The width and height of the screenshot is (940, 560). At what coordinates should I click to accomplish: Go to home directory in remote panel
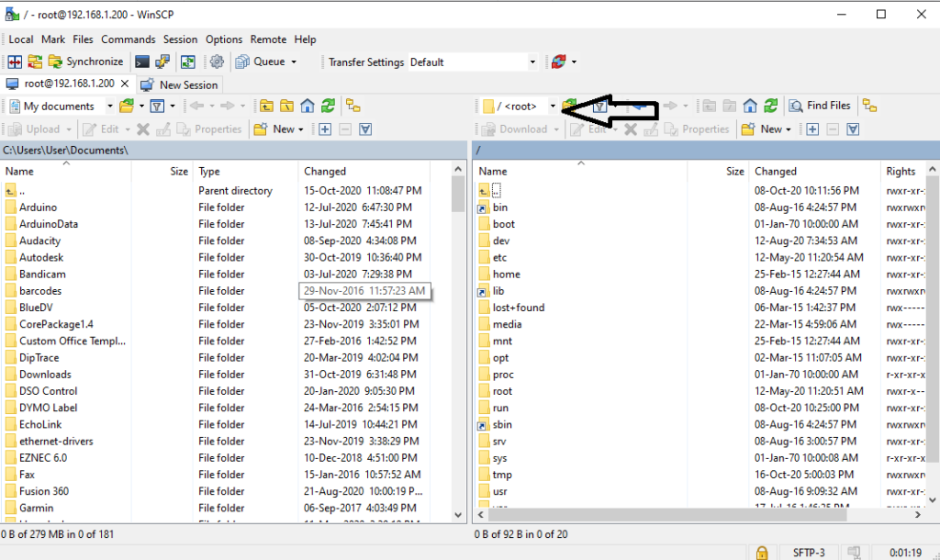pyautogui.click(x=750, y=106)
